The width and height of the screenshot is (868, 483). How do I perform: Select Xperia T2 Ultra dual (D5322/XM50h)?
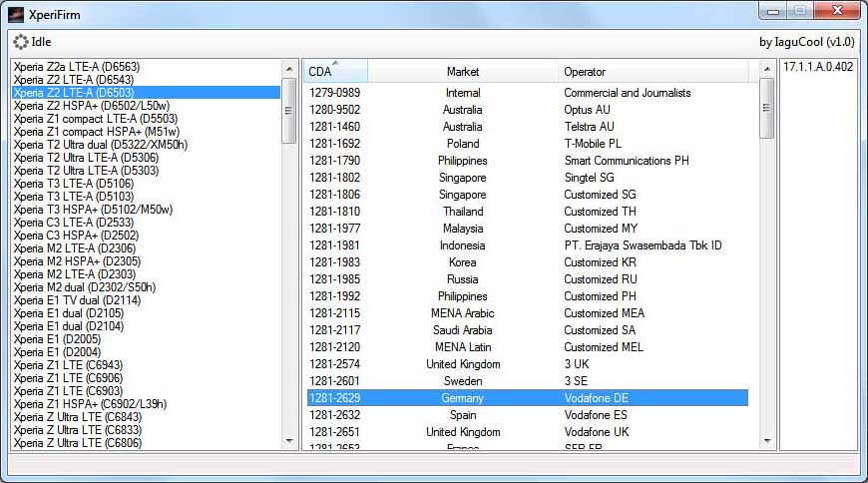147,145
